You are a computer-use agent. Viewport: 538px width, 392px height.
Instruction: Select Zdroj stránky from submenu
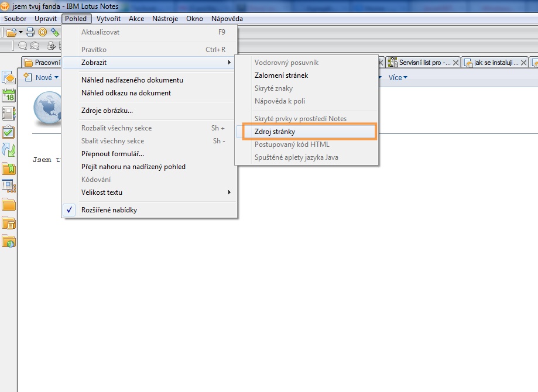tap(275, 132)
